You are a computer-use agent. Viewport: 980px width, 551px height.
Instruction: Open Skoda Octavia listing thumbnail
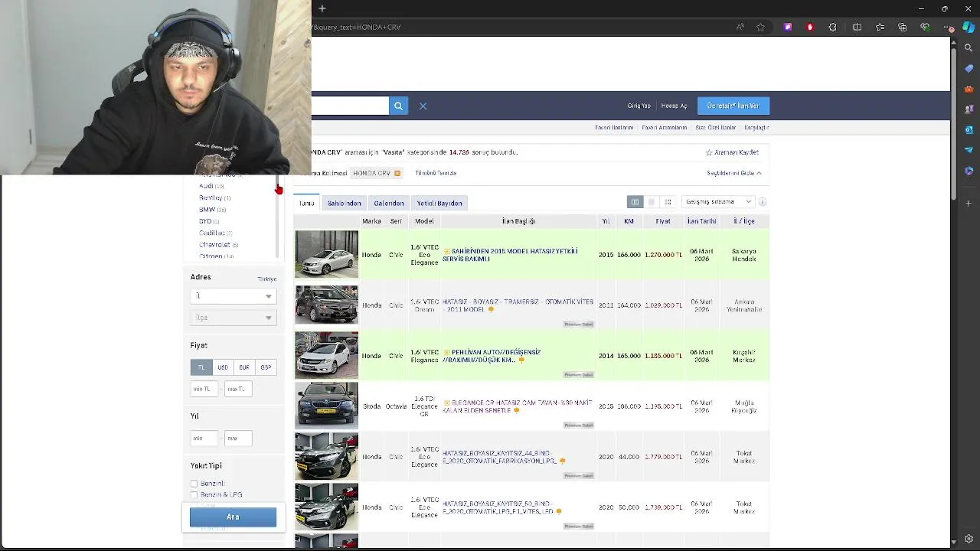point(326,406)
